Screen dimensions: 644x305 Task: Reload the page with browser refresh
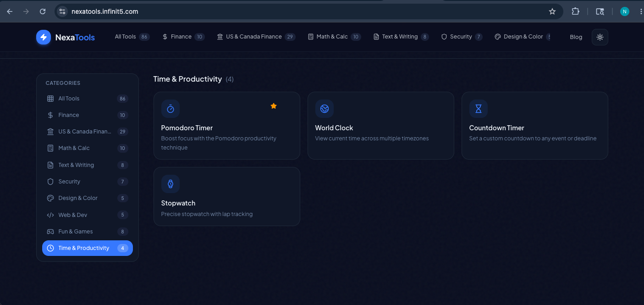[43, 11]
